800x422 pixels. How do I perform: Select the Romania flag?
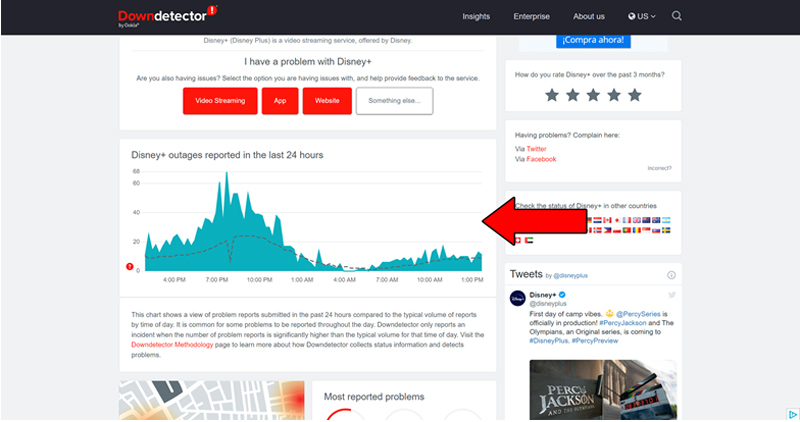pos(637,230)
